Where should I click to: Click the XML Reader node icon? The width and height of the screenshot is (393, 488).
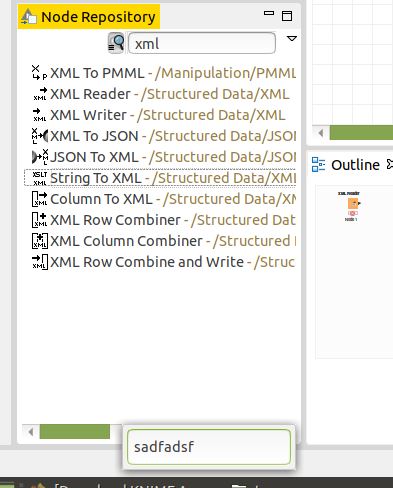(x=40, y=94)
